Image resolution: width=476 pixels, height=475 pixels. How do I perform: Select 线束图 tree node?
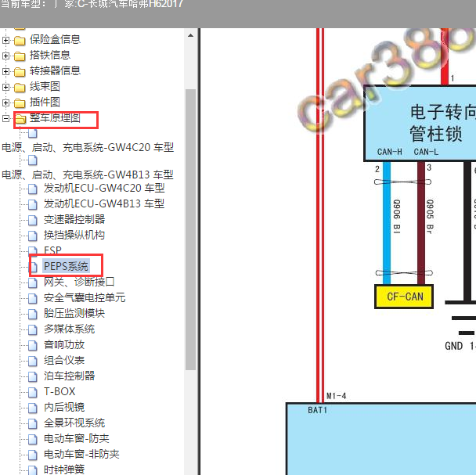[45, 87]
